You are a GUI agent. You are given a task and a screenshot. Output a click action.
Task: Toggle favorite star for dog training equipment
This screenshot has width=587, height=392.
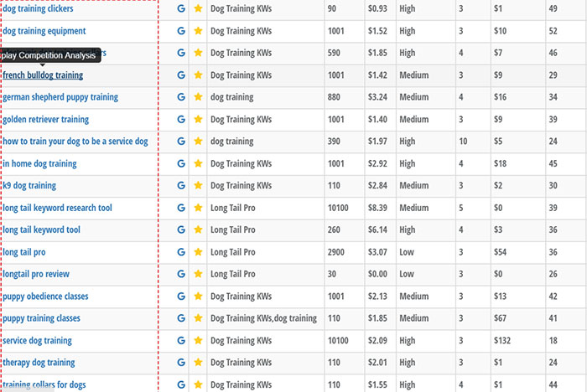(199, 31)
